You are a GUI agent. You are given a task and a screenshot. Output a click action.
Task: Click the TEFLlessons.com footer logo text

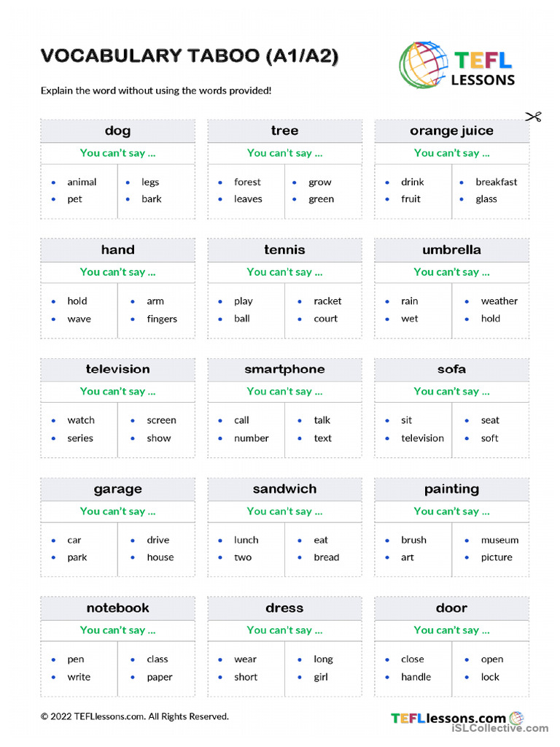click(x=448, y=719)
